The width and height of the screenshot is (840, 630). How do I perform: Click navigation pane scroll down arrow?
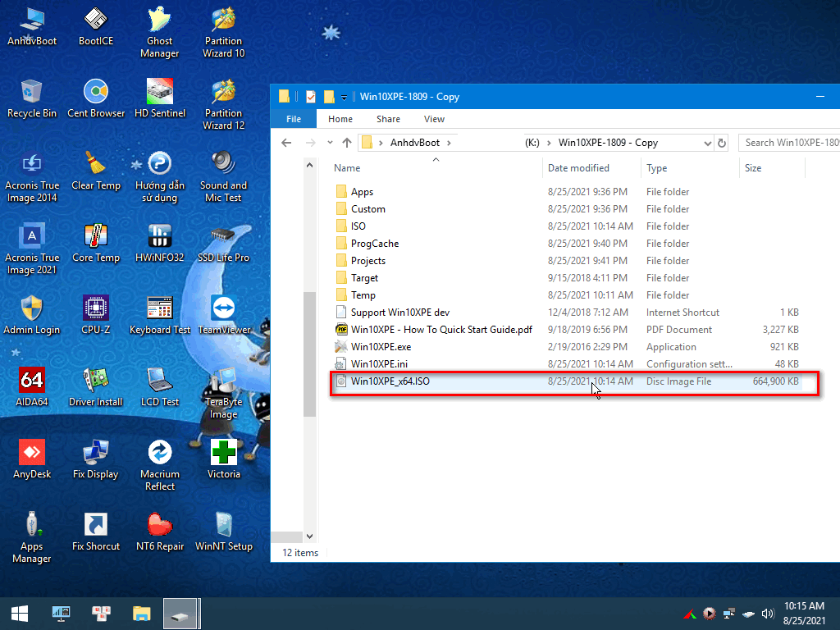pos(309,536)
